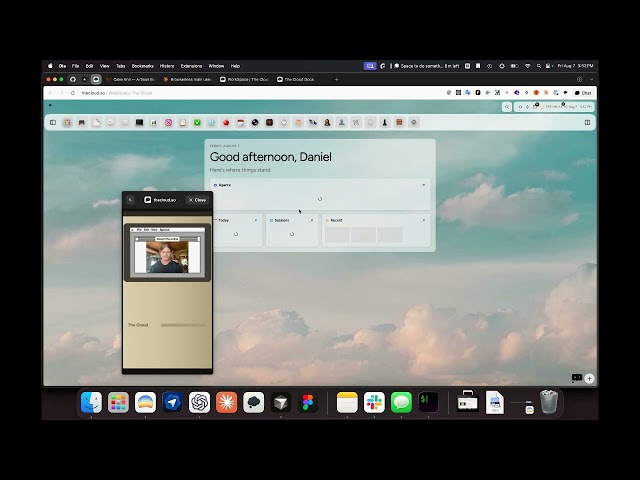
Task: Open the pink crossed-square app in the workspace toolbar
Action: (168, 122)
